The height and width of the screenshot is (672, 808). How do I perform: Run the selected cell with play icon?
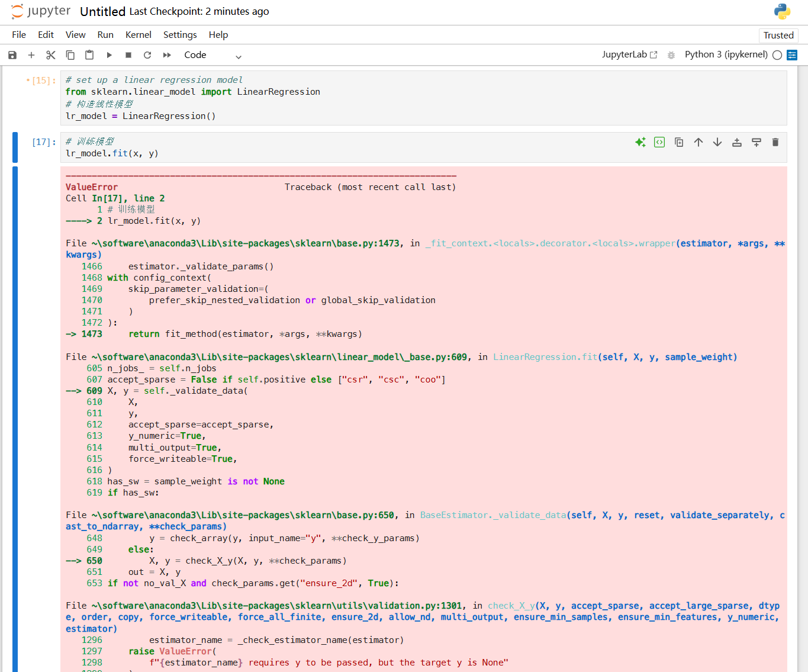point(109,55)
